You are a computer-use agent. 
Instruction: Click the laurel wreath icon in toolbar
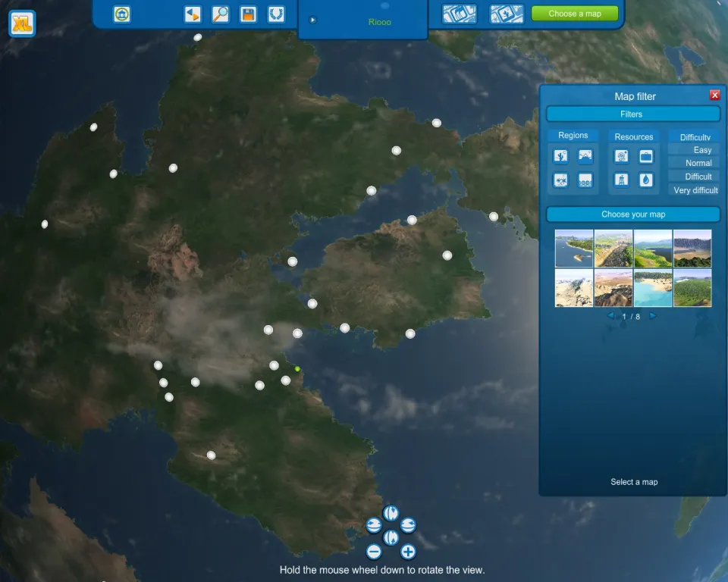pos(276,14)
